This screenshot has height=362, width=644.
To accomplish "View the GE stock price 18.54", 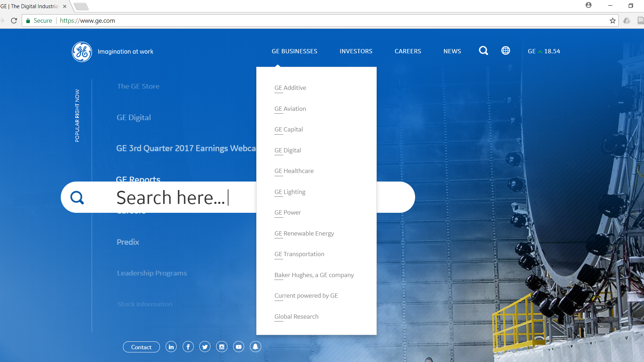I will [544, 51].
